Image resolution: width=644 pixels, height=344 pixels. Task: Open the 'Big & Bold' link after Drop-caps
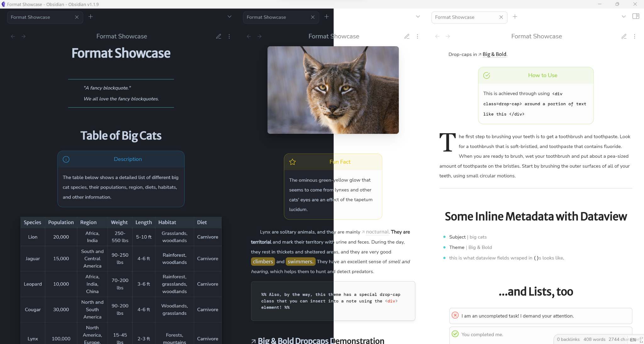pos(494,54)
